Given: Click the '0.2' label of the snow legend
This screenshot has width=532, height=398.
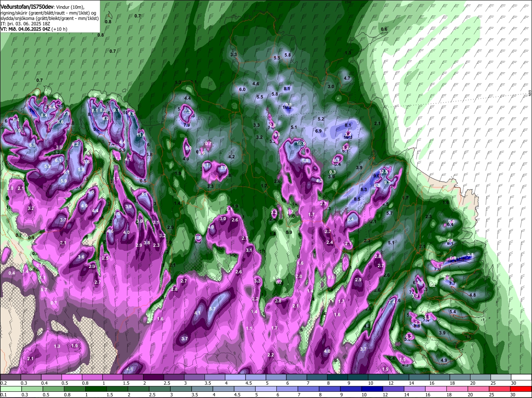Looking at the screenshot, I should (x=3, y=383).
